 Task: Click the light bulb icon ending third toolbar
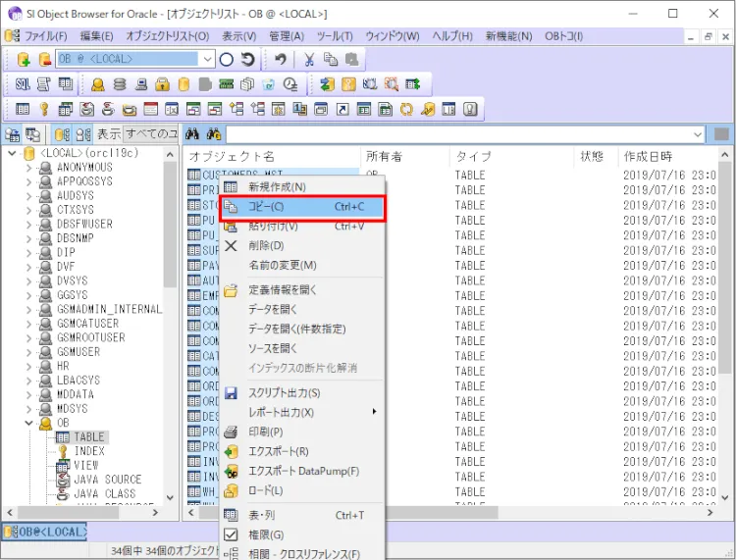tap(470, 109)
